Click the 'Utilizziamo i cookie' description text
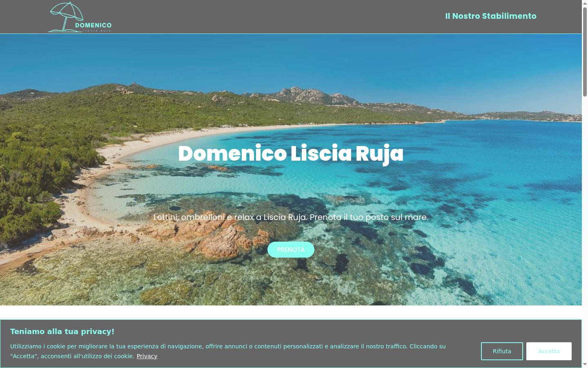 pyautogui.click(x=228, y=351)
